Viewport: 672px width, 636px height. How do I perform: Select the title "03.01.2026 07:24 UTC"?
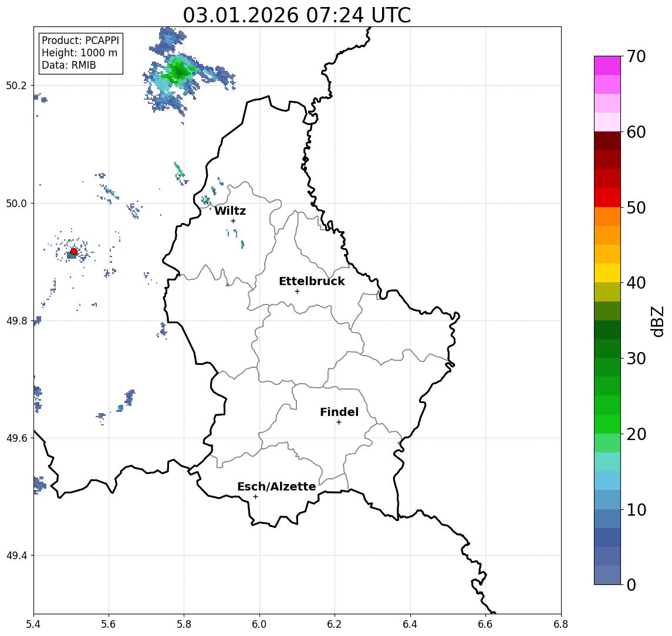click(x=297, y=15)
